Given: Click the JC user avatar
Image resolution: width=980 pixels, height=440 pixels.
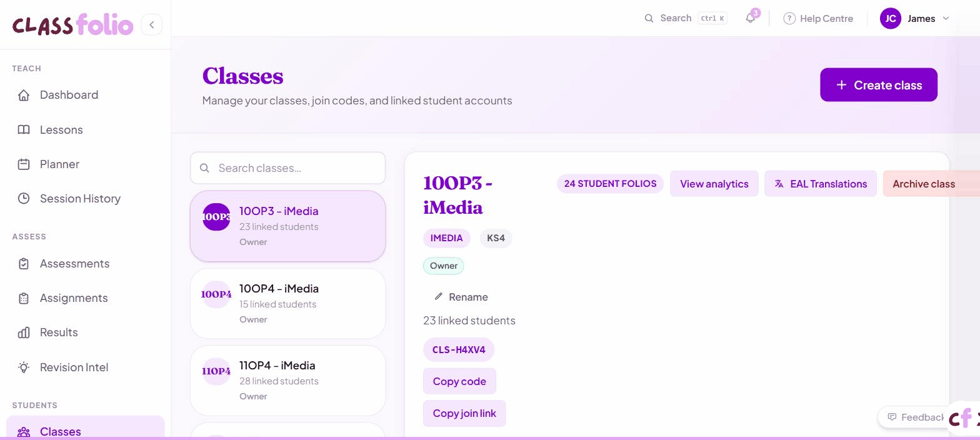Looking at the screenshot, I should point(891,19).
